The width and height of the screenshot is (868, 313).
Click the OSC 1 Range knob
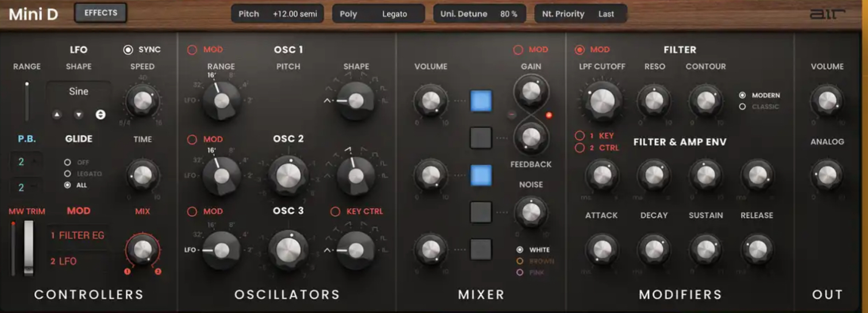(x=221, y=101)
